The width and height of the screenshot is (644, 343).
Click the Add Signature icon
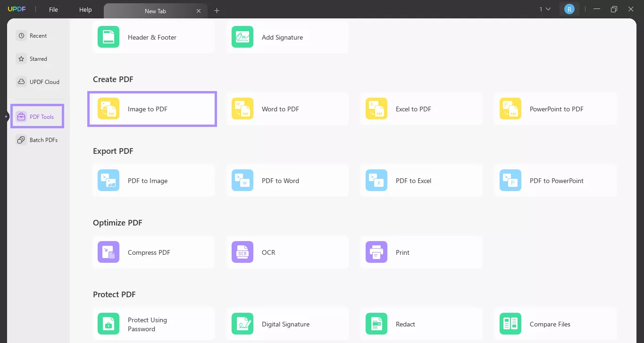[x=243, y=37]
